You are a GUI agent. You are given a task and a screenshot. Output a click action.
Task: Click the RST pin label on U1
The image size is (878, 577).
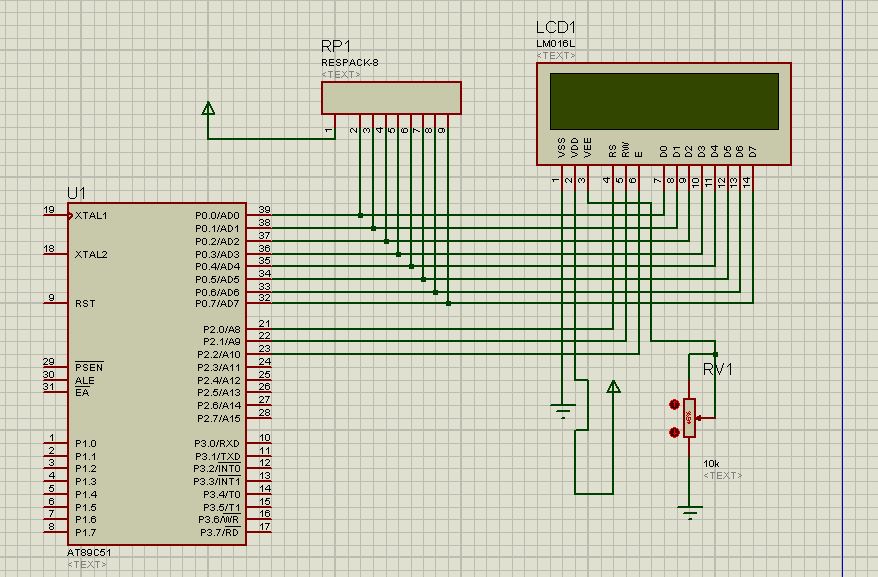point(85,304)
